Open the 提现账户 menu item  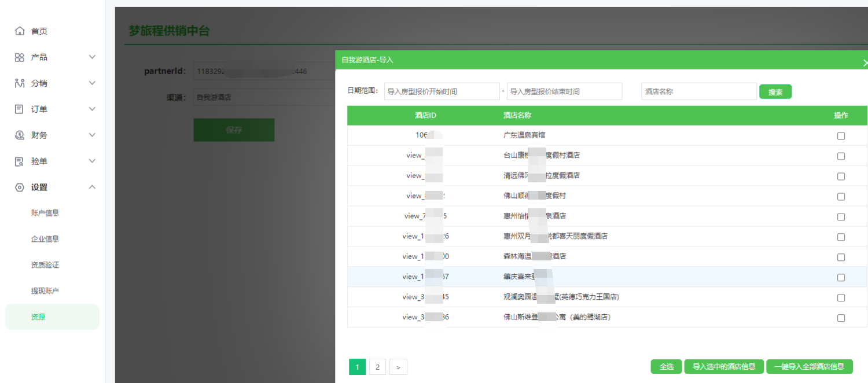45,291
